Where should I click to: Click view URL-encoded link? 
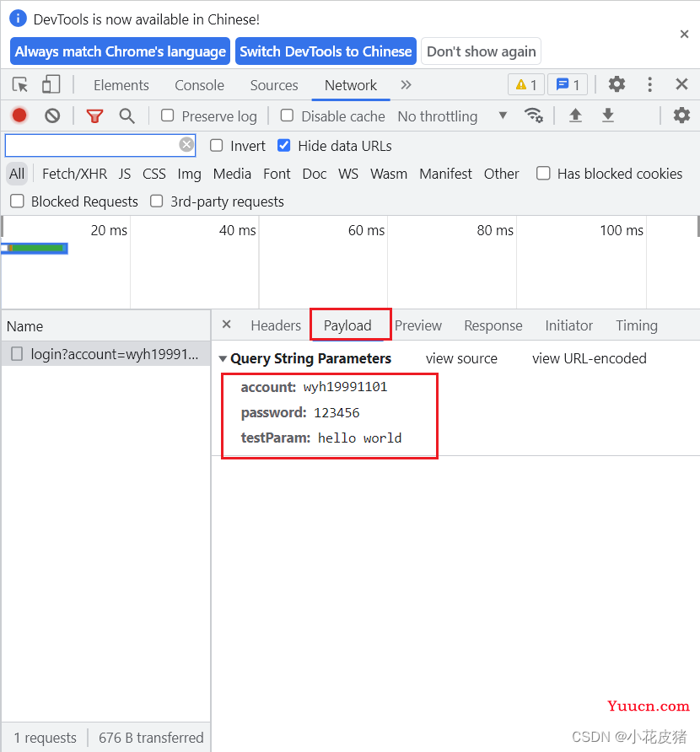pos(590,358)
